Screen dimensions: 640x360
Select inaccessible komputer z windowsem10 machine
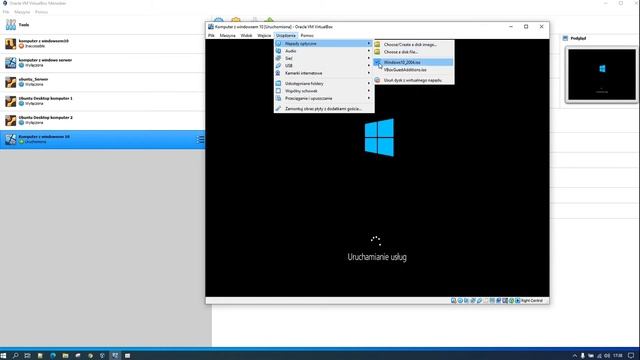click(x=102, y=44)
